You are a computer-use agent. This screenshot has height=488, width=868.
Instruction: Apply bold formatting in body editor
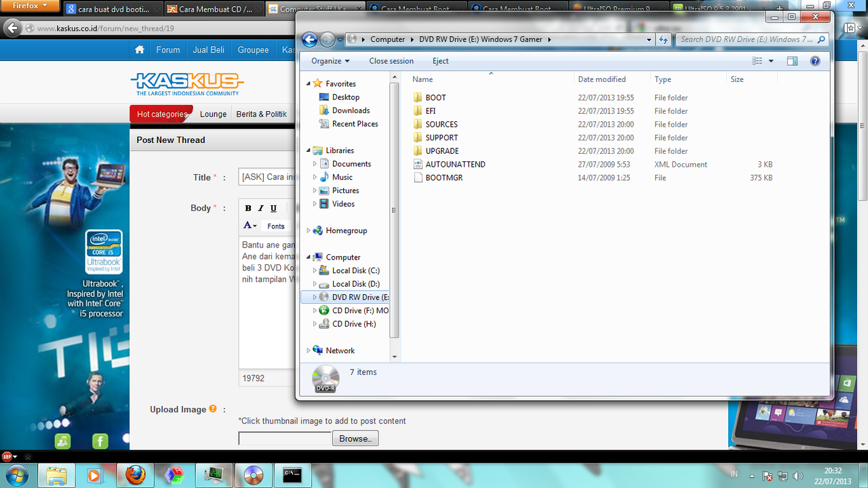pos(248,208)
